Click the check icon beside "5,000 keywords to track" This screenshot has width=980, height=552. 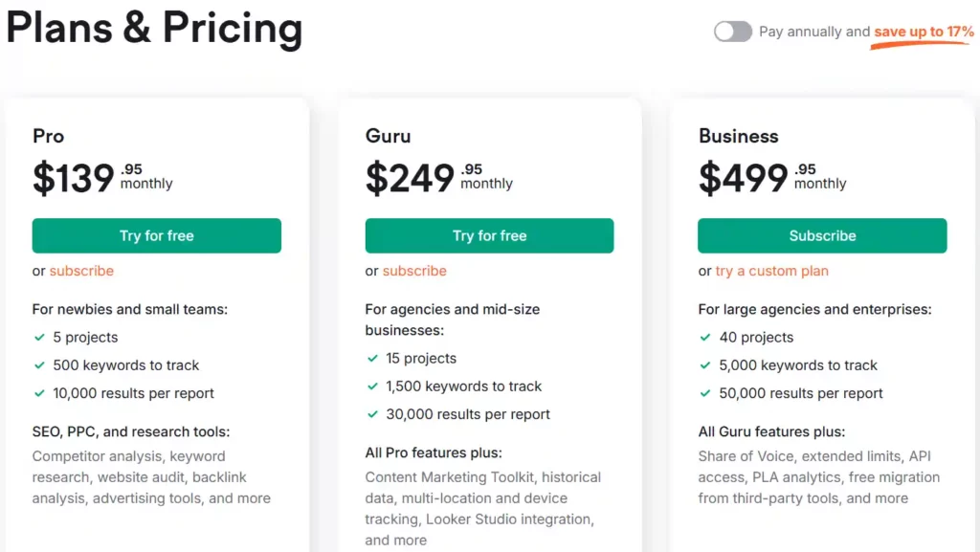[x=706, y=365]
